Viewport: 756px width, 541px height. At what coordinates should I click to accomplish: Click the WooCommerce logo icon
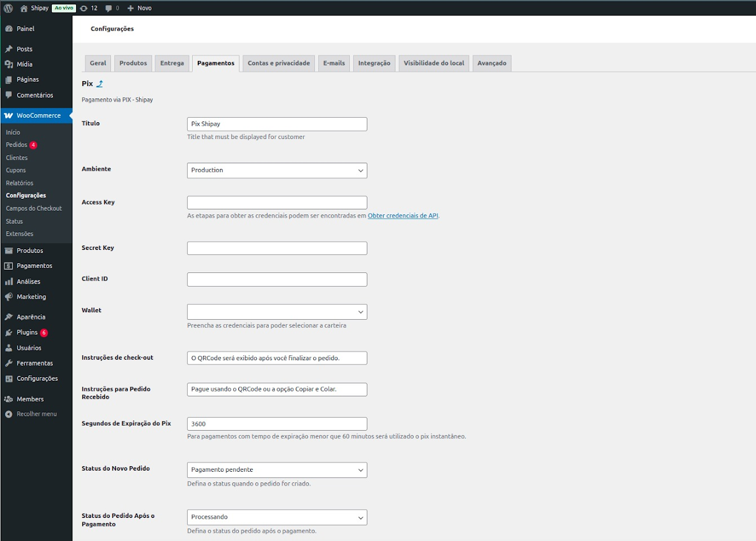click(9, 115)
